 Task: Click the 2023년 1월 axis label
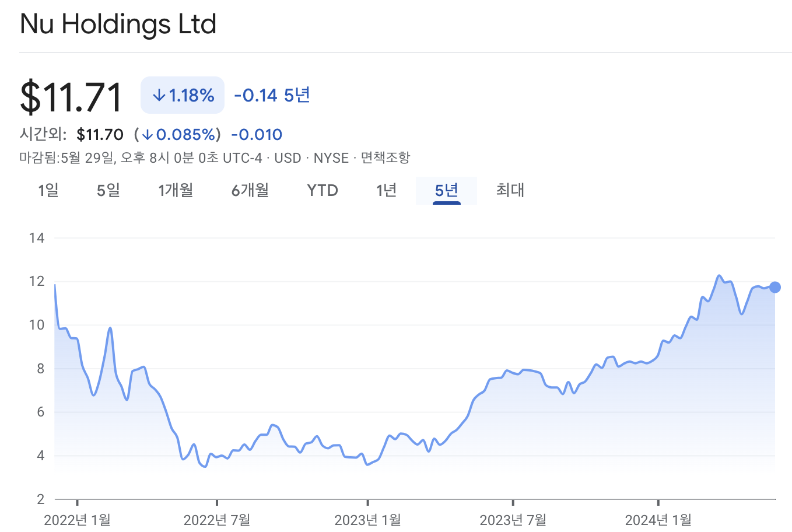click(x=367, y=520)
